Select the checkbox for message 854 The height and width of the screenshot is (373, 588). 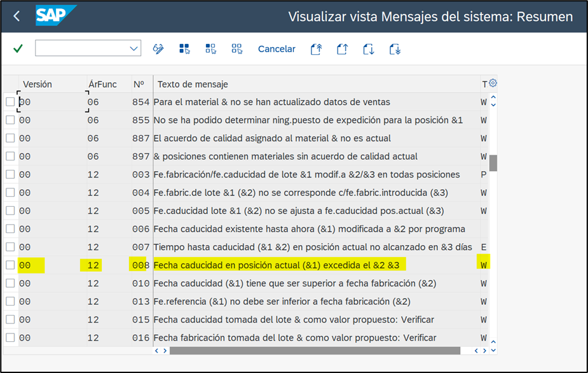(10, 102)
